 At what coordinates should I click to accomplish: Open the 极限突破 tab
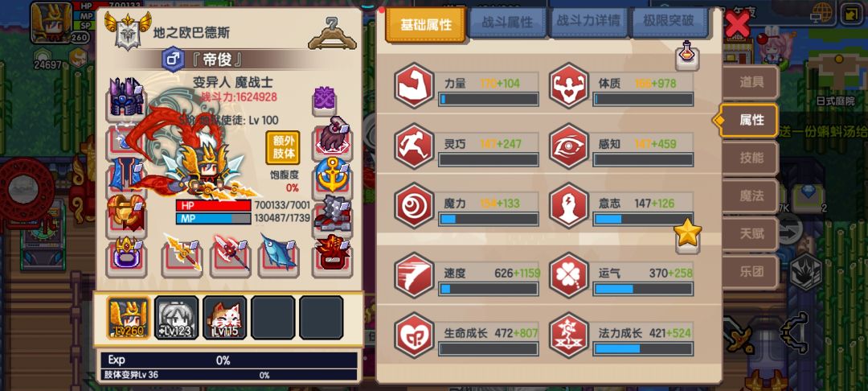(x=669, y=21)
